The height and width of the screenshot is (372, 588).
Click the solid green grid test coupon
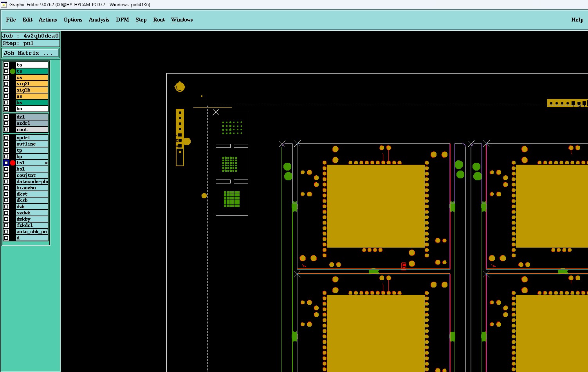click(232, 199)
